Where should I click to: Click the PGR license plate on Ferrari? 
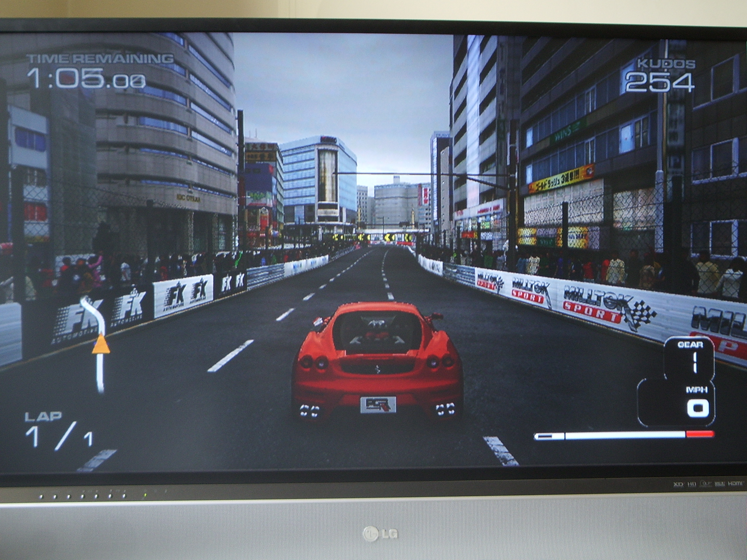click(378, 405)
